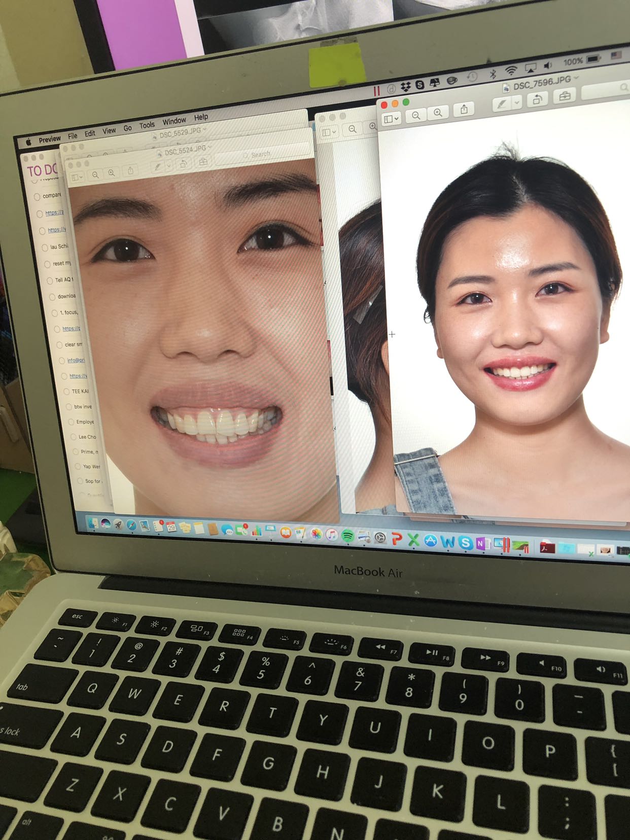Open Calendar from the Dock
The height and width of the screenshot is (840, 630).
[x=171, y=527]
